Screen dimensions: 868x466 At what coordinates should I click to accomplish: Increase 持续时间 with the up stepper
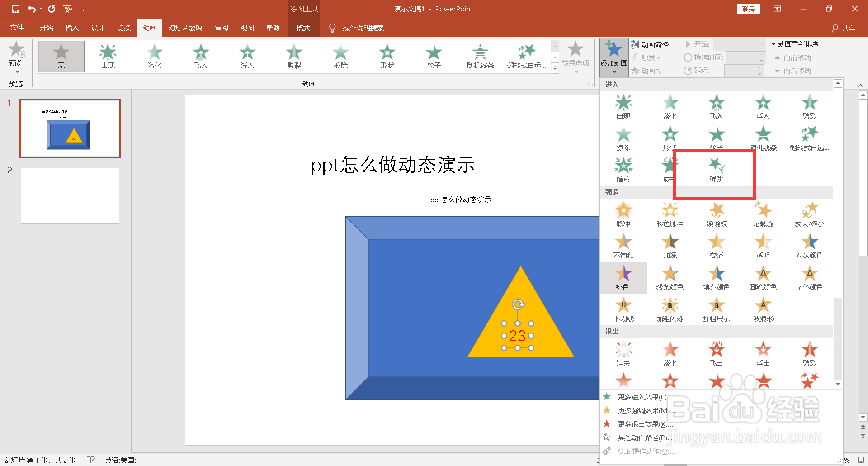(x=762, y=55)
